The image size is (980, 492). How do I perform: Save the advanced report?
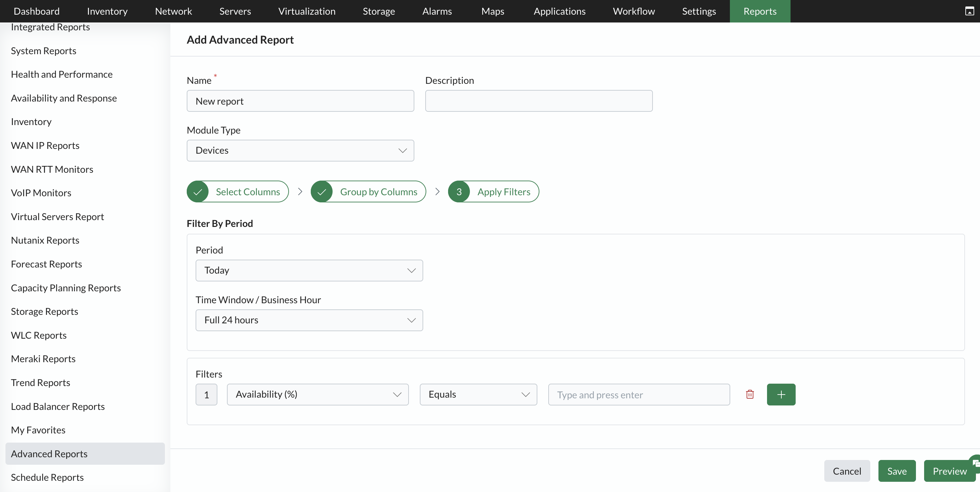pyautogui.click(x=897, y=471)
